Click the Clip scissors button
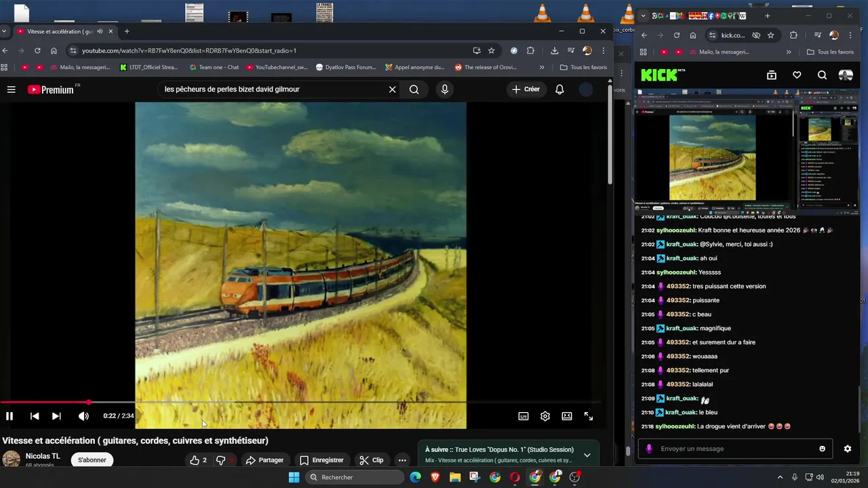This screenshot has width=868, height=488. [x=372, y=460]
